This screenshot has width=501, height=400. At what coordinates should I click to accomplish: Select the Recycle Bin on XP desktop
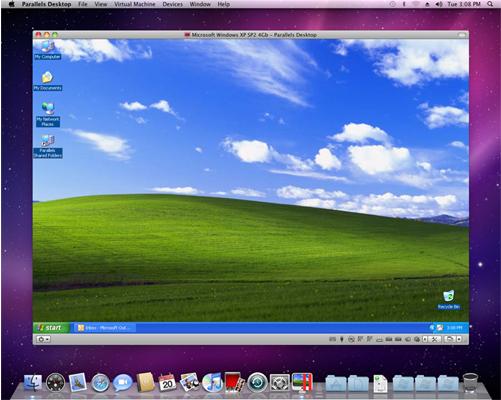tap(449, 299)
